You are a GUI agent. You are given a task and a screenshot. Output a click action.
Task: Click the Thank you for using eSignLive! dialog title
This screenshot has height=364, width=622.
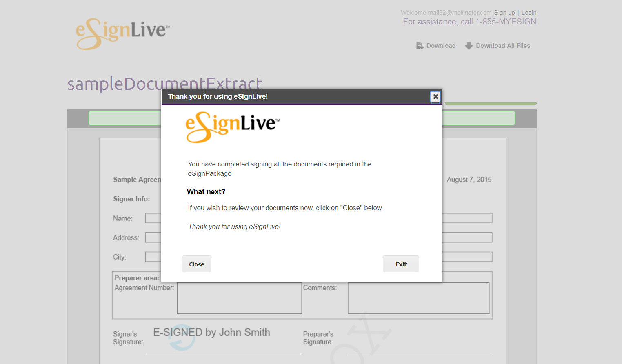pyautogui.click(x=218, y=97)
